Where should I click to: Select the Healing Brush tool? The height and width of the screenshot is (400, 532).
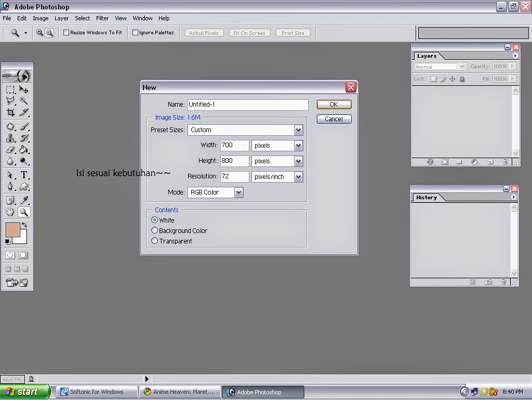tap(10, 126)
